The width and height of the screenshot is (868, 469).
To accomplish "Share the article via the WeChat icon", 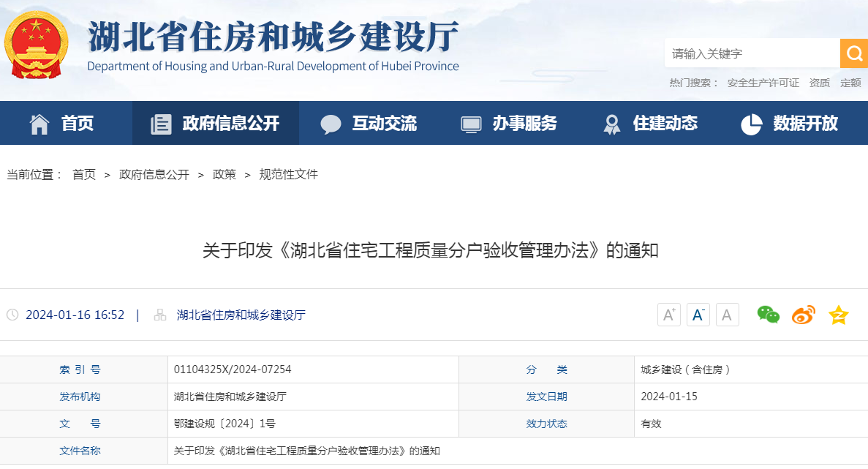I will [769, 315].
